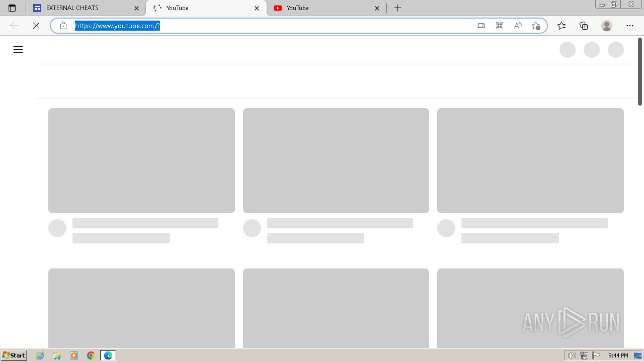Open a new browser tab
Image resolution: width=644 pixels, height=362 pixels.
point(397,8)
